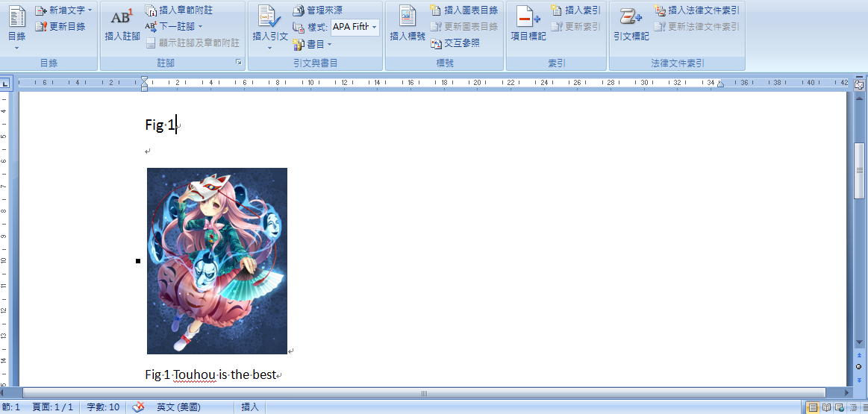The width and height of the screenshot is (868, 414).
Task: Click the 樣式 style icon
Action: 299,27
